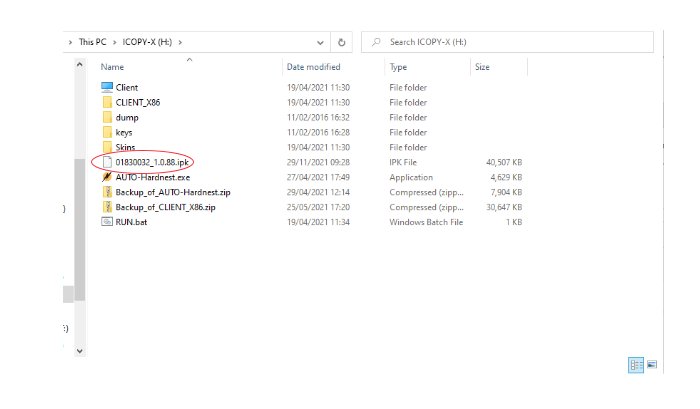Expand the chevron before This PC
This screenshot has height=409, width=700.
pos(70,42)
